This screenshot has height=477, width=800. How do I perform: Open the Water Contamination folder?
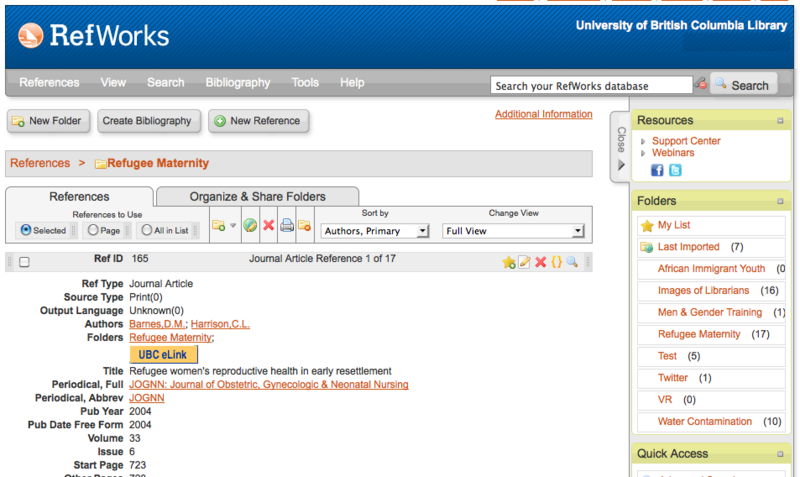[704, 422]
